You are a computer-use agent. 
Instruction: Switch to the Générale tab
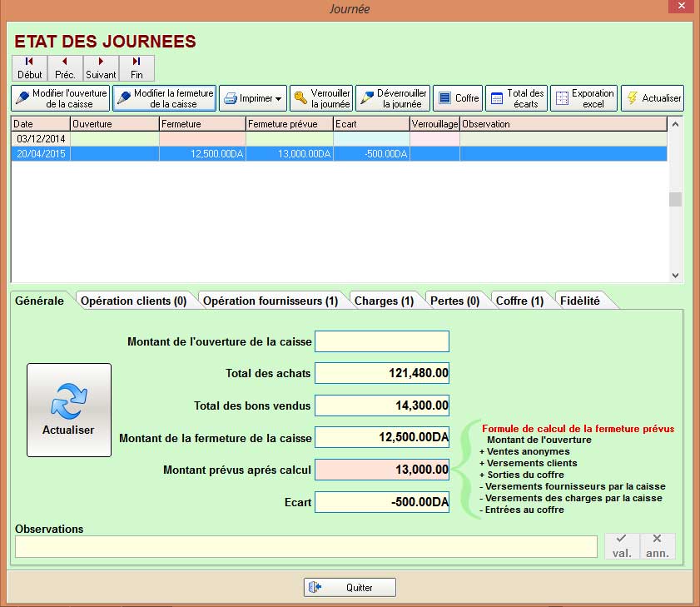pyautogui.click(x=39, y=301)
